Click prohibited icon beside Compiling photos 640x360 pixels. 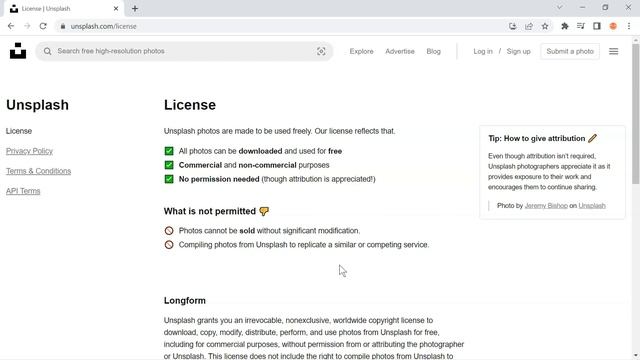coord(169,244)
